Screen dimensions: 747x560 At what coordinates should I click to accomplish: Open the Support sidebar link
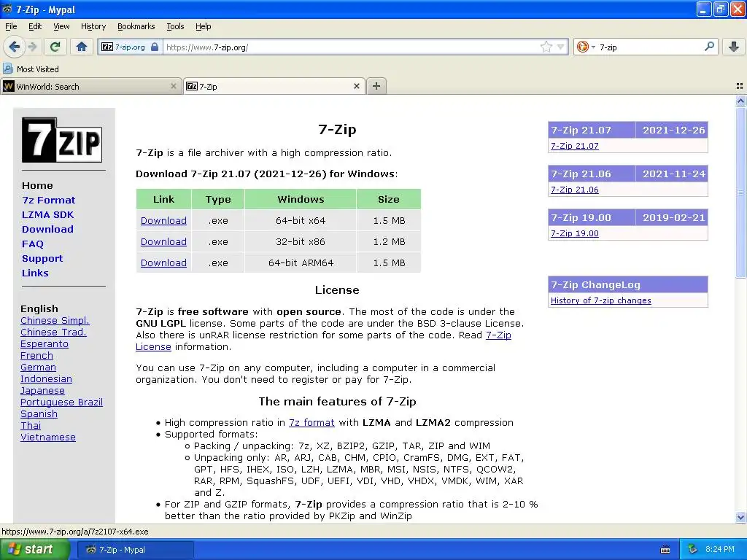(x=42, y=258)
